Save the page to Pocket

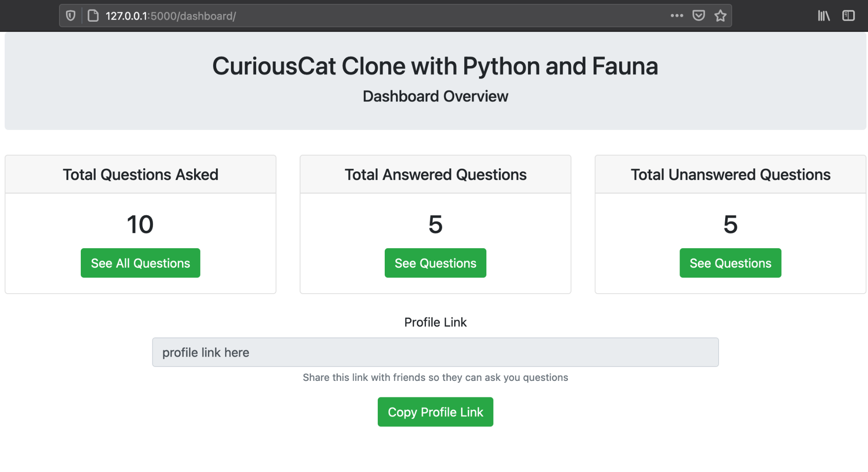(699, 16)
